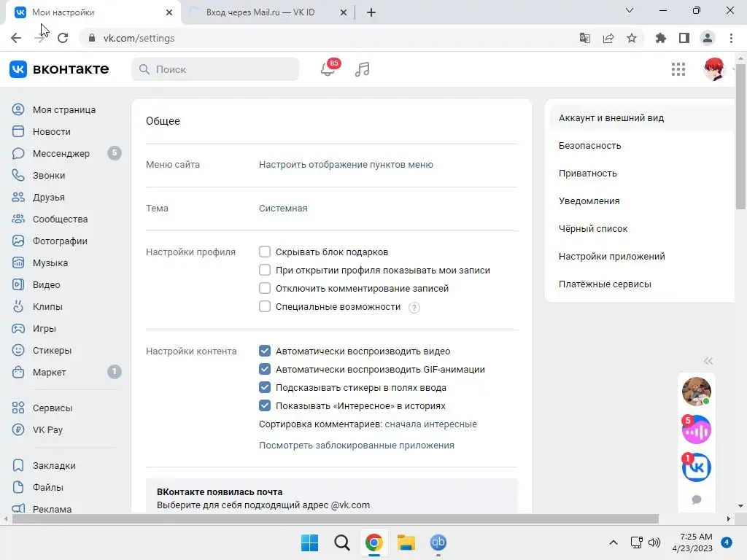
Task: Open the browser tab search chevron
Action: pos(630,10)
